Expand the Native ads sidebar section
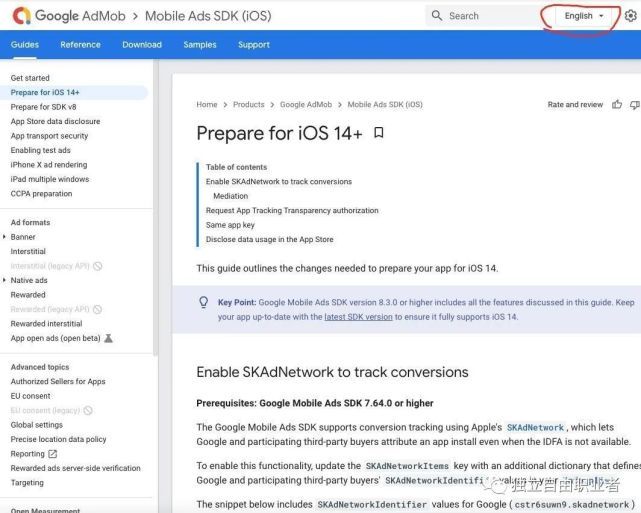 click(4, 280)
